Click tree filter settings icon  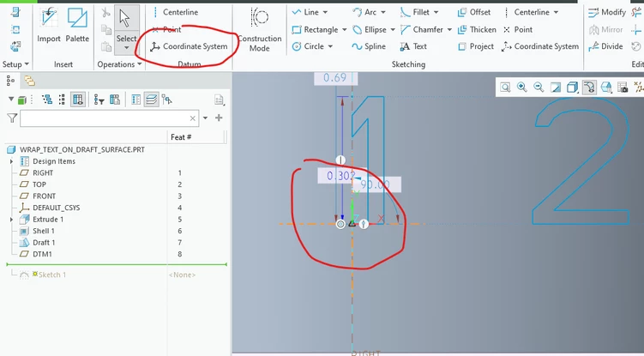[99, 100]
